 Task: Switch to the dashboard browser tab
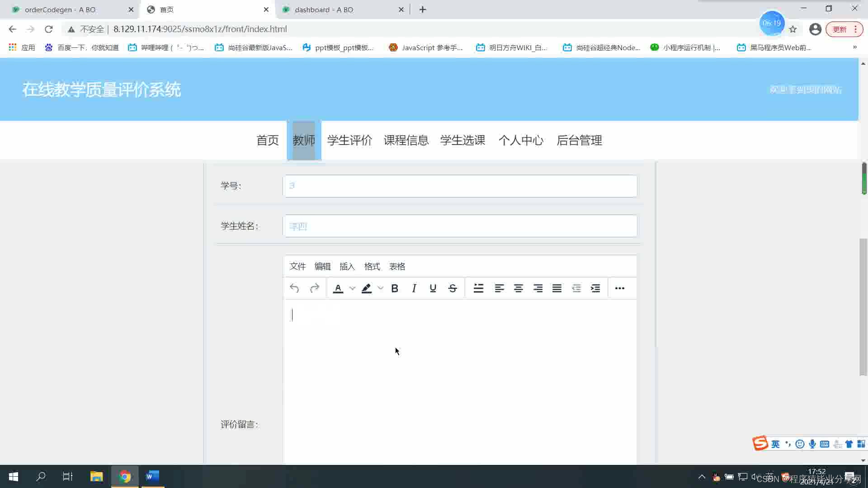324,9
